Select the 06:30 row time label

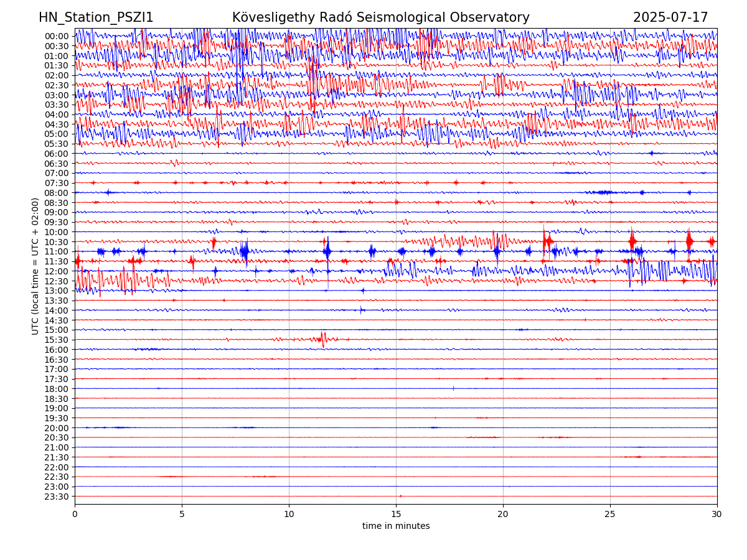point(57,164)
